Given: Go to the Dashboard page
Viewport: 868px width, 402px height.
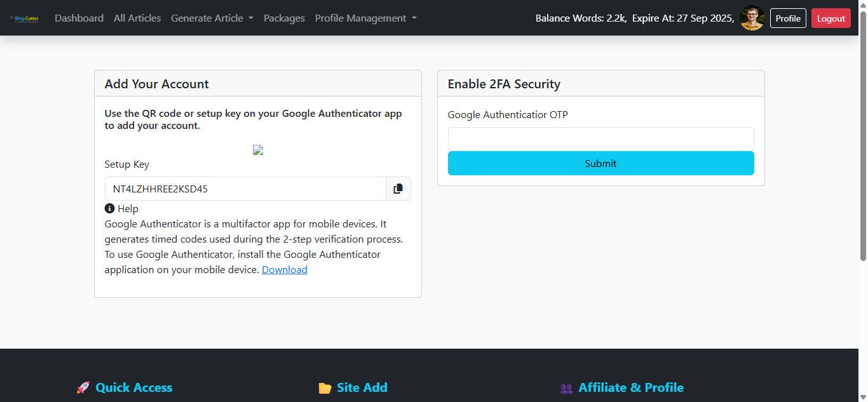Looking at the screenshot, I should pos(79,18).
